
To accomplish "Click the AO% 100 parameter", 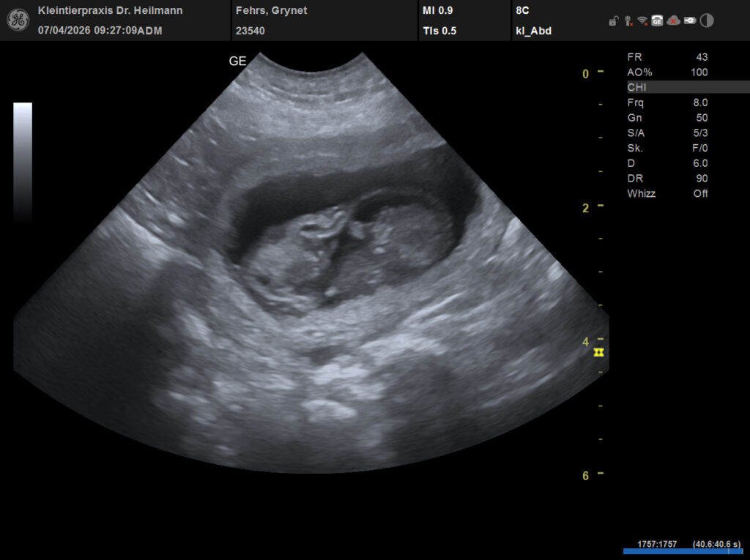I will [667, 72].
